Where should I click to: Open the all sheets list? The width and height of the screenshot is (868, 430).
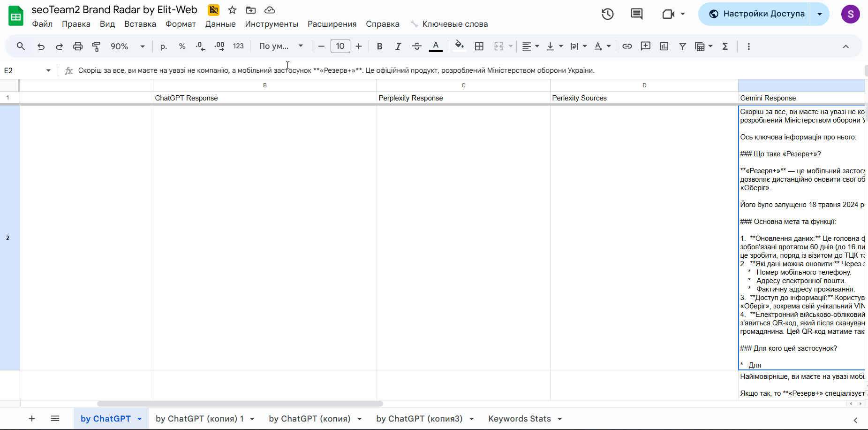pyautogui.click(x=55, y=418)
